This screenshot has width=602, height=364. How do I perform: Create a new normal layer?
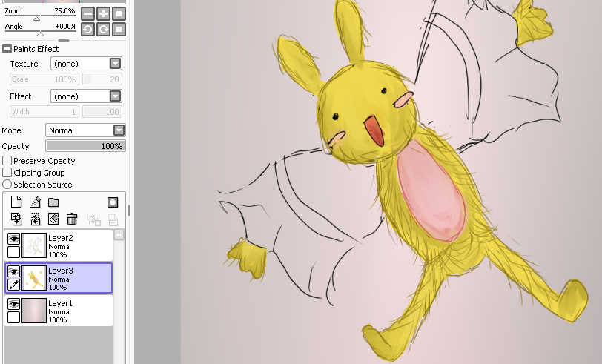pyautogui.click(x=16, y=202)
